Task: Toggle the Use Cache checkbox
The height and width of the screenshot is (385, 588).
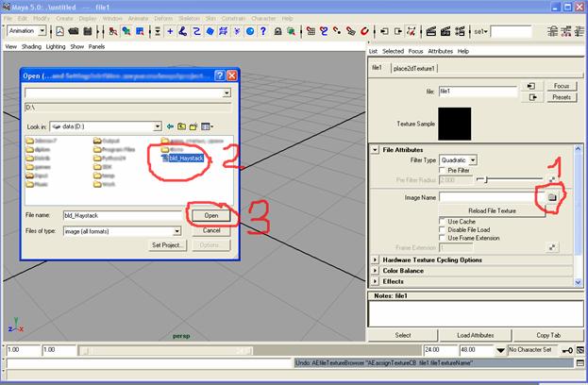Action: click(444, 221)
